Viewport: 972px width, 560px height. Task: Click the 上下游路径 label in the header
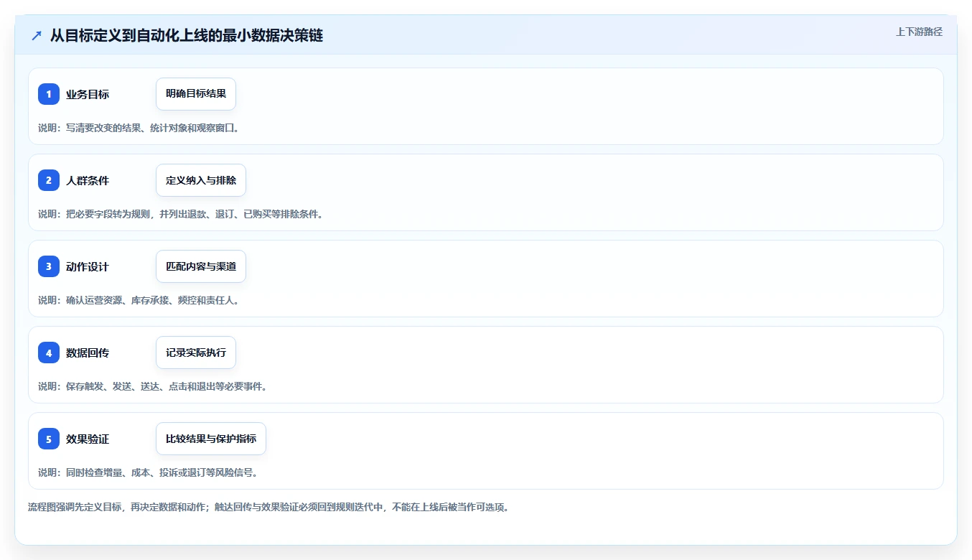919,32
